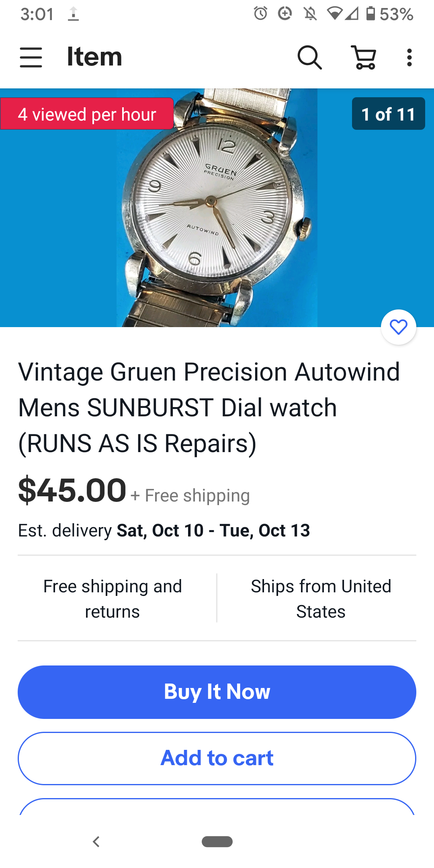Click the Buy It Now button
The width and height of the screenshot is (434, 868).
(217, 692)
